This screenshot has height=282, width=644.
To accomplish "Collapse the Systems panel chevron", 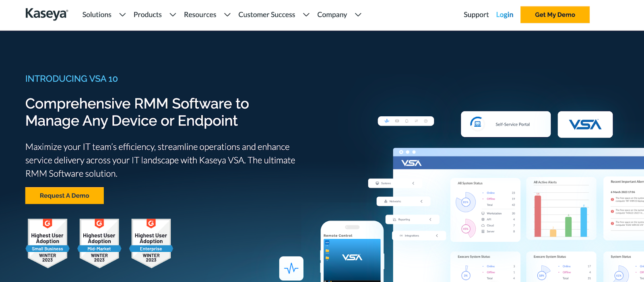I will point(413,183).
